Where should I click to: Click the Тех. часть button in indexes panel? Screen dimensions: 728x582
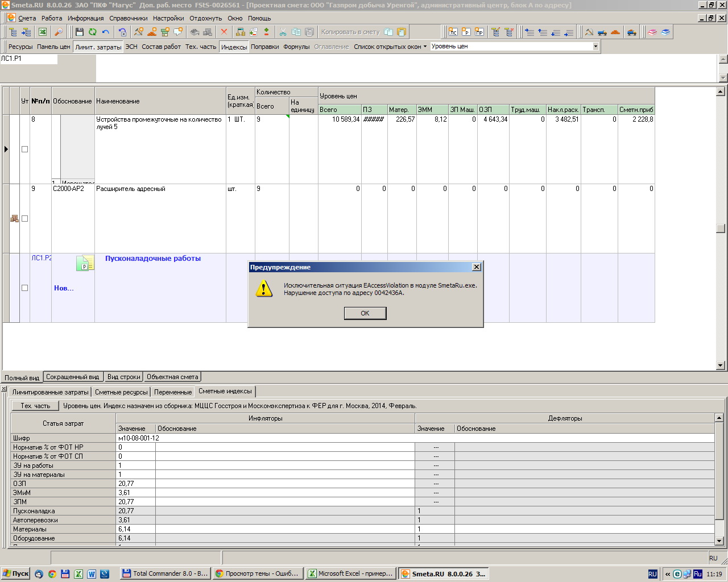tap(35, 406)
